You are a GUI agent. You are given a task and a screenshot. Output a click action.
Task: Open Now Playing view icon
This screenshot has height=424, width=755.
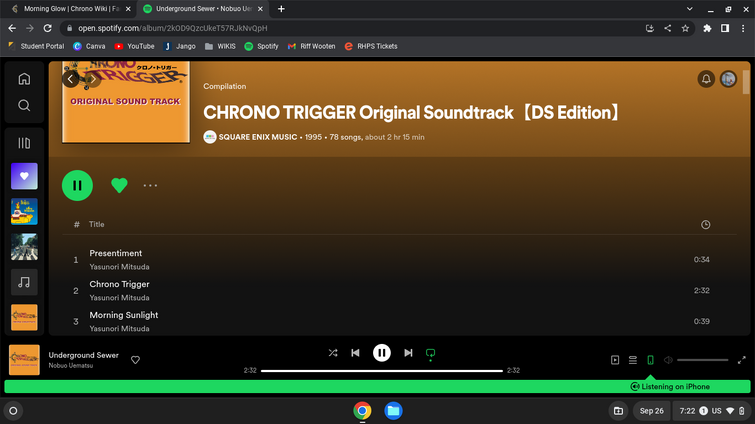(615, 360)
